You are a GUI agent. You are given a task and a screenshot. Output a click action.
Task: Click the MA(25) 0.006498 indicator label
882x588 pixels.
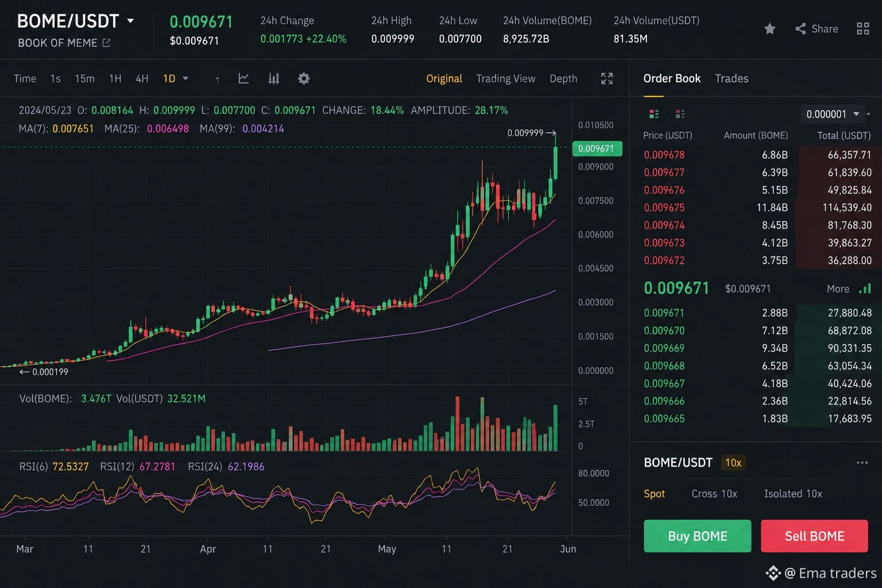click(146, 129)
